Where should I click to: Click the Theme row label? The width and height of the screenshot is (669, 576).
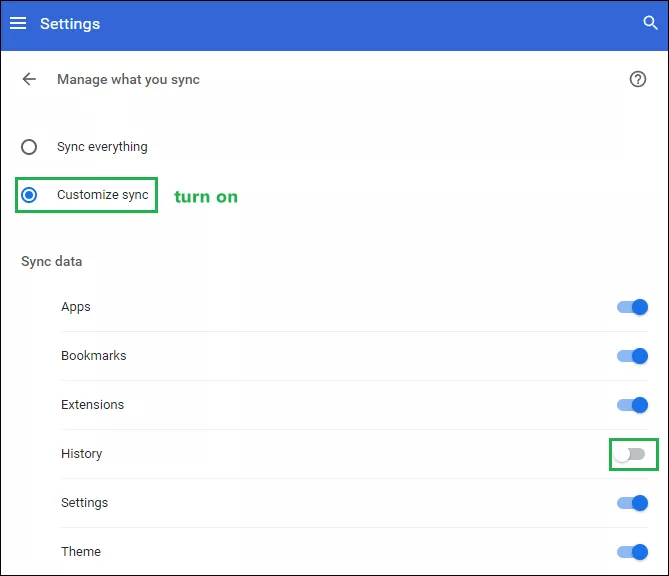pos(81,551)
